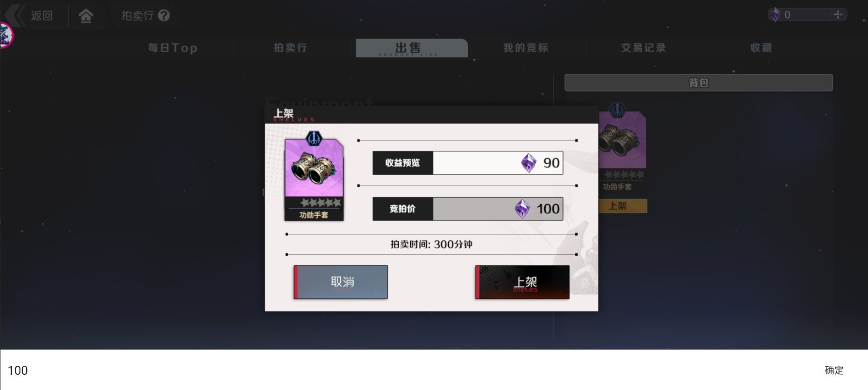The width and height of the screenshot is (868, 390).
Task: Click the 功勋手套 item thumbnail in dialog
Action: coord(314,176)
